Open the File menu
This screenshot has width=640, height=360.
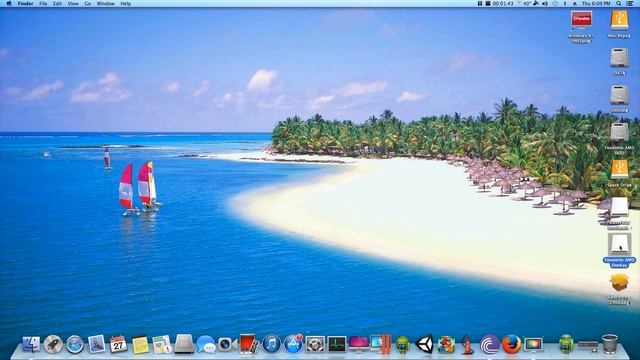[43, 3]
